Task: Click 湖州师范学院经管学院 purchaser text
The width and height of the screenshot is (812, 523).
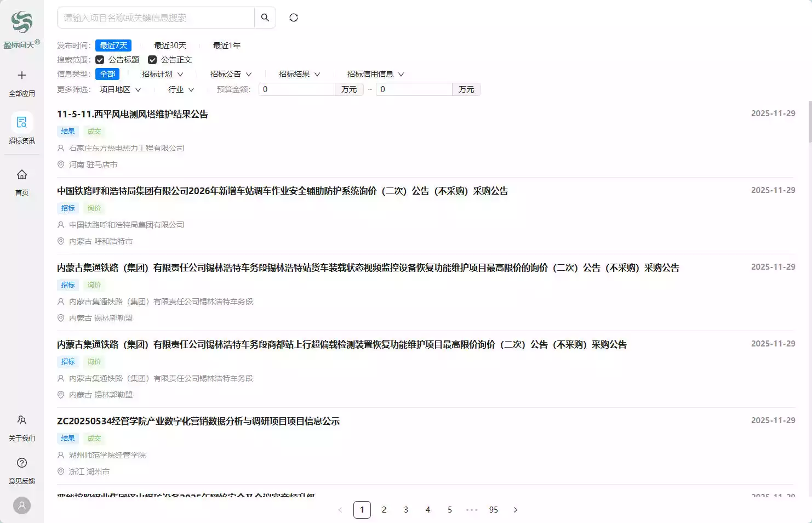Action: click(107, 455)
